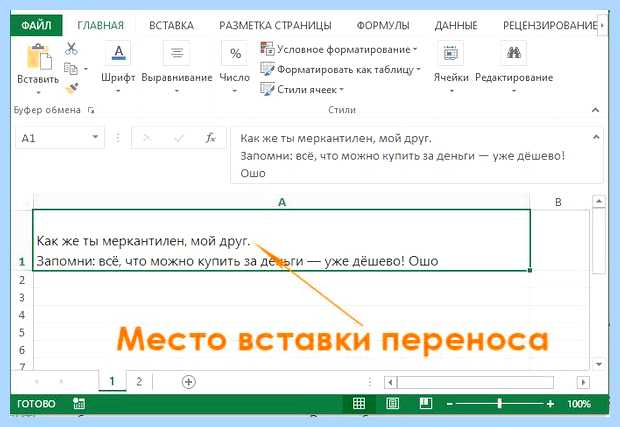Screen dimensions: 620x427
Task: Click the Paste clipboard icon
Action: 39,57
